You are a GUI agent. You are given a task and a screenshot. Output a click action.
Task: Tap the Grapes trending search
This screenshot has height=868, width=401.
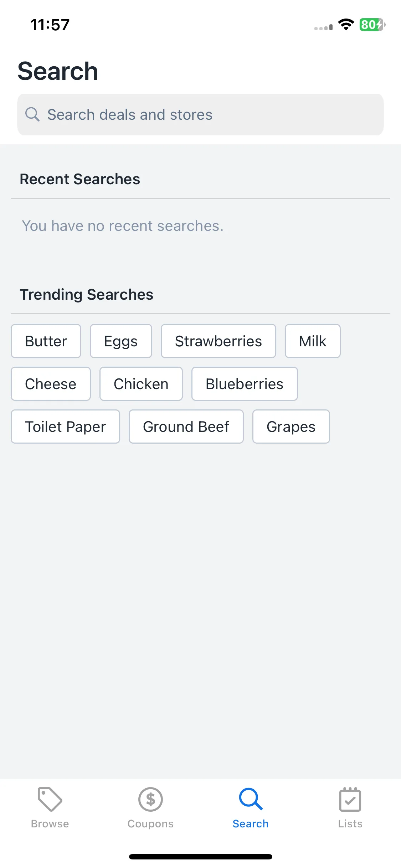point(291,427)
